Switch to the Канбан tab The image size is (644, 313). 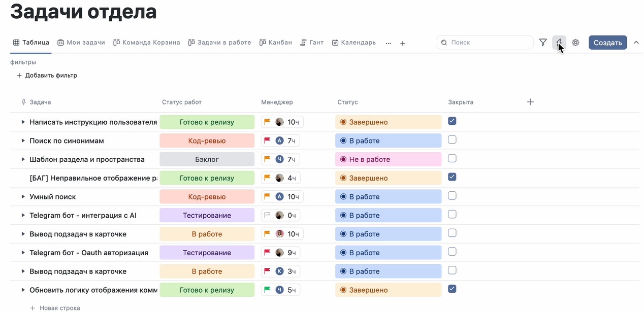pyautogui.click(x=276, y=43)
